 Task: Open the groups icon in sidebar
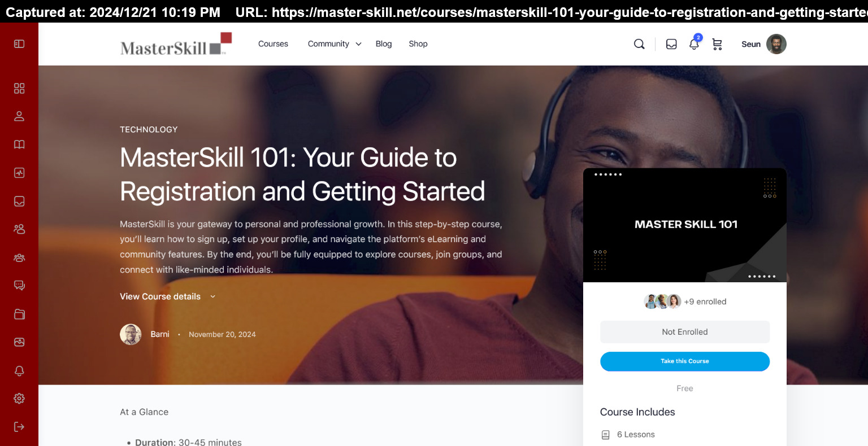coord(19,257)
